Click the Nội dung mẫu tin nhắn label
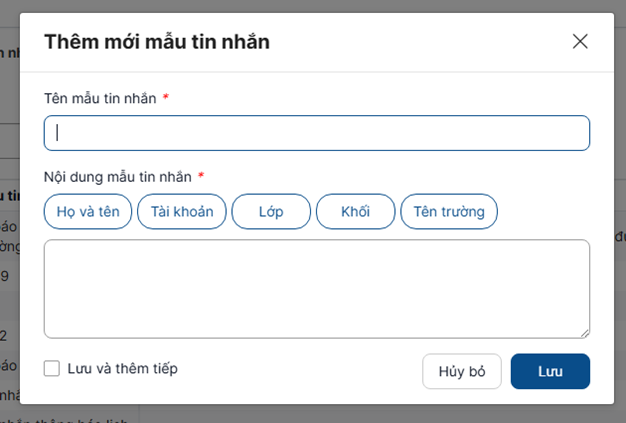This screenshot has height=423, width=626. point(117,177)
